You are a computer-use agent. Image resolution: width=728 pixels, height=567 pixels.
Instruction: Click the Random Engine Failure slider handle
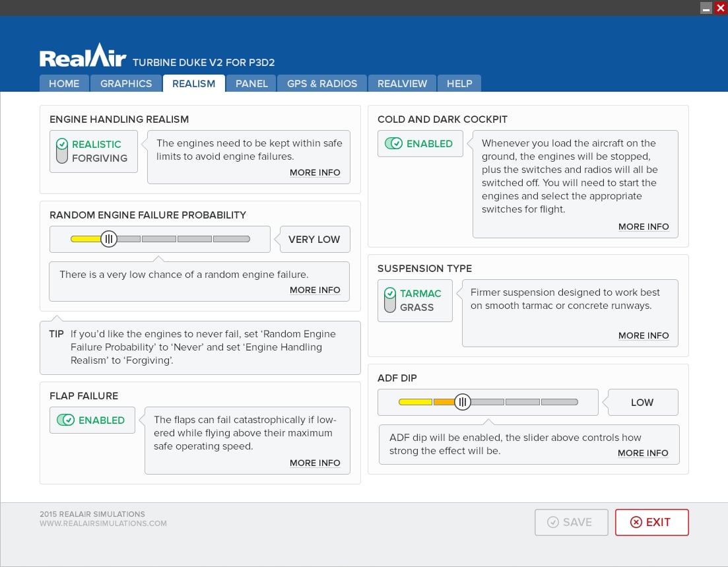click(109, 239)
